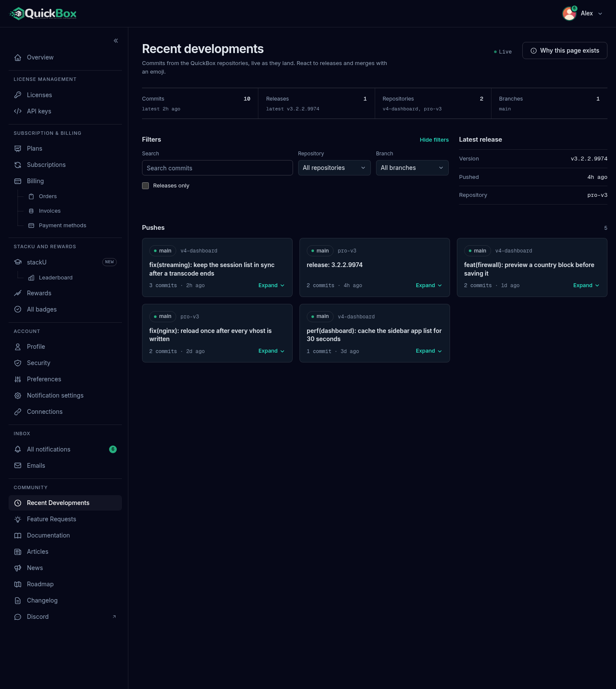This screenshot has height=689, width=616.
Task: Open the Roadmap sidebar item
Action: click(65, 584)
